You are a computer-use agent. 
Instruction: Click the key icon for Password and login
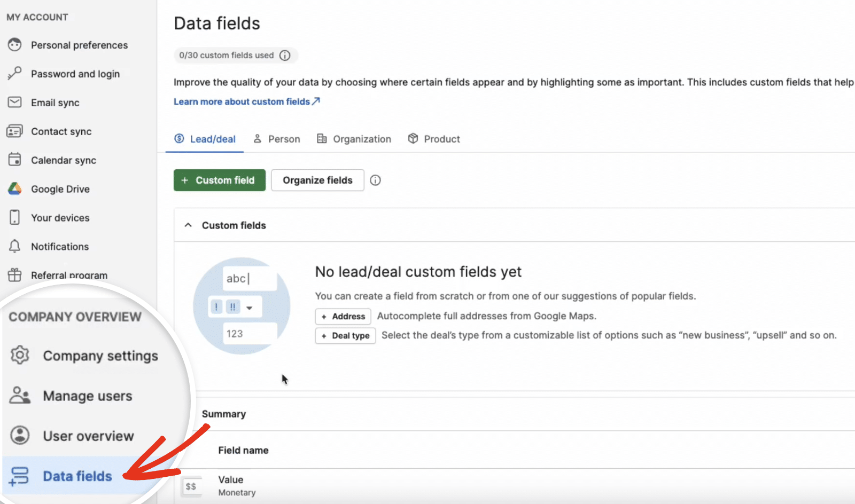(x=15, y=73)
